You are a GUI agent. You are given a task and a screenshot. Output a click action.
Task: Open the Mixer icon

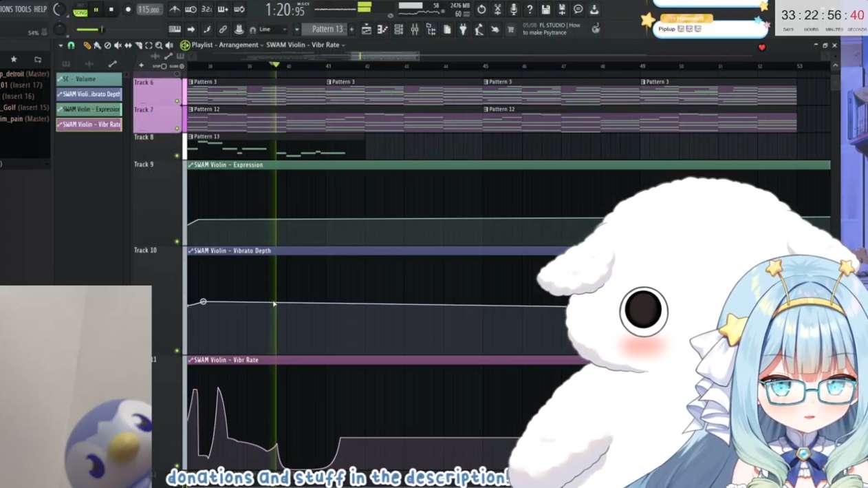[x=415, y=30]
